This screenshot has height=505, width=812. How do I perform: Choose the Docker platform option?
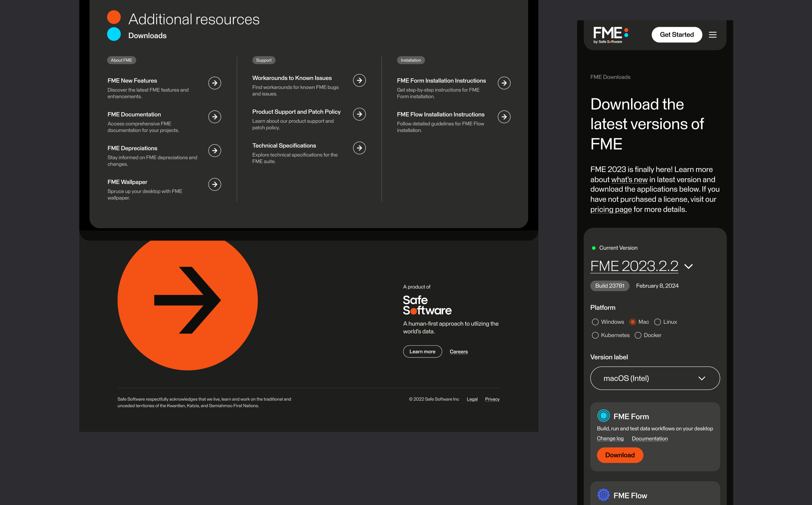pos(638,335)
